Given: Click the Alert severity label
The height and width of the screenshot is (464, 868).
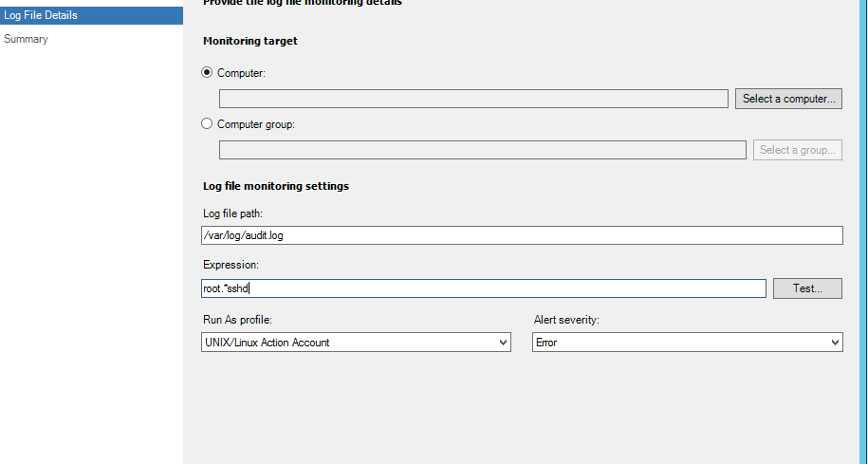Looking at the screenshot, I should coord(566,320).
